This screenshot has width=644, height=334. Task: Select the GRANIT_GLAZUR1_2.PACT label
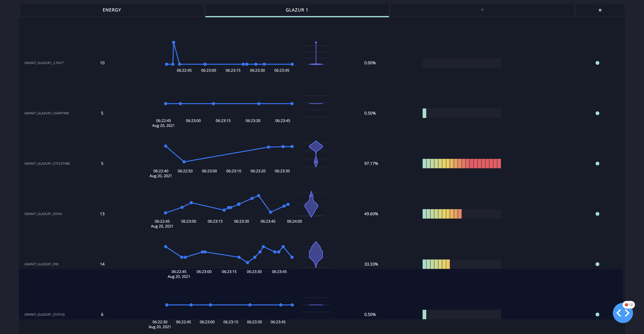[x=44, y=63]
